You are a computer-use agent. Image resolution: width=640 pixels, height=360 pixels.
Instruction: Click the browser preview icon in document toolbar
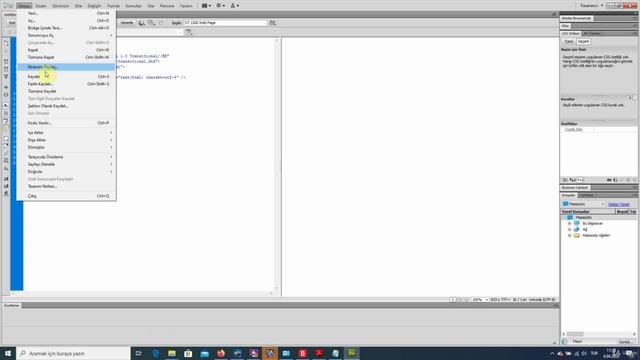click(142, 23)
